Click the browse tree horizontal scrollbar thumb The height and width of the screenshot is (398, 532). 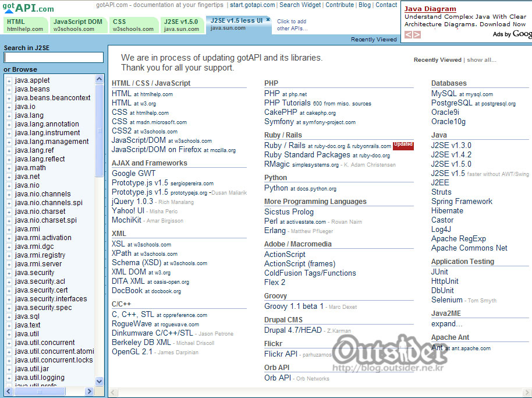[x=40, y=391]
